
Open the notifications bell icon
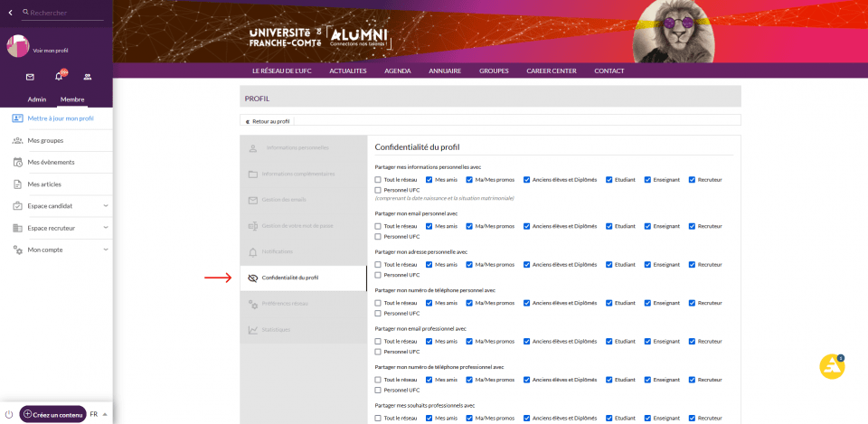[x=59, y=77]
